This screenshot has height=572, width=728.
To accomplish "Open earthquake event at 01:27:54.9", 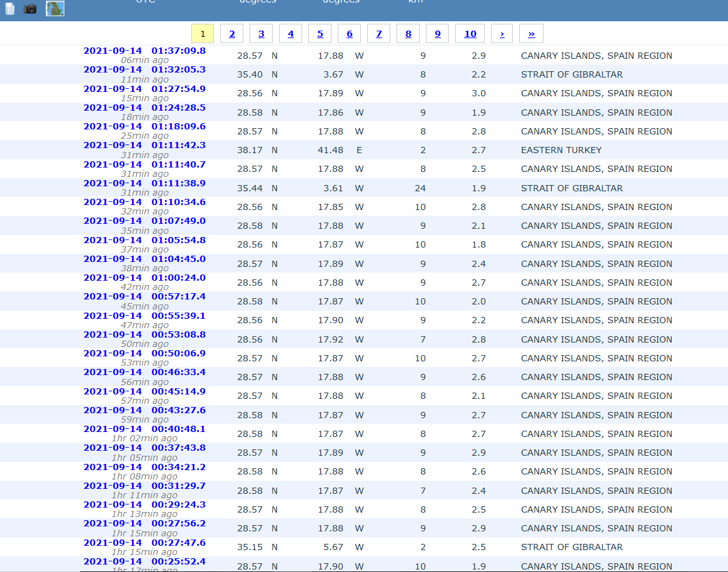I will click(144, 89).
